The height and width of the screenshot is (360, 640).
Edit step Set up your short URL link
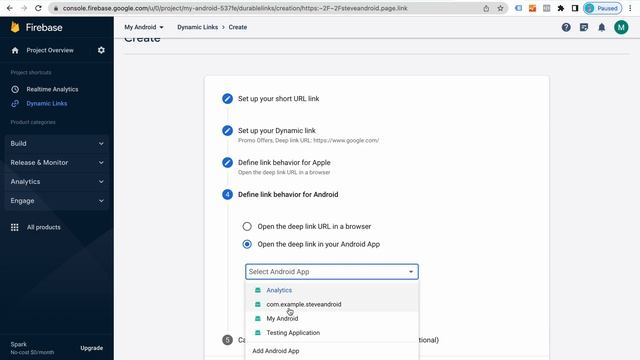227,98
